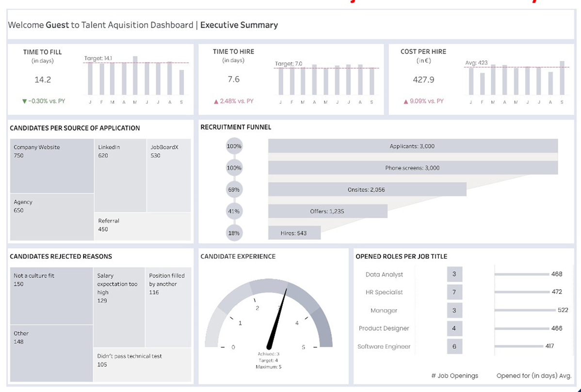Select the Not a culture fit rejection tile

[51, 296]
